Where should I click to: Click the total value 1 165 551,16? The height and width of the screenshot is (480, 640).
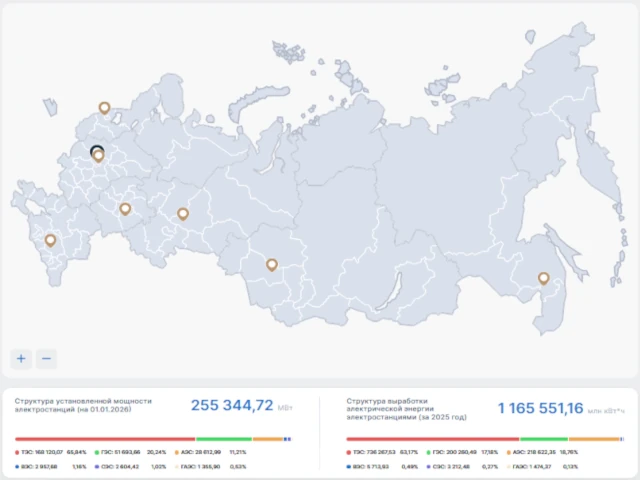540,408
